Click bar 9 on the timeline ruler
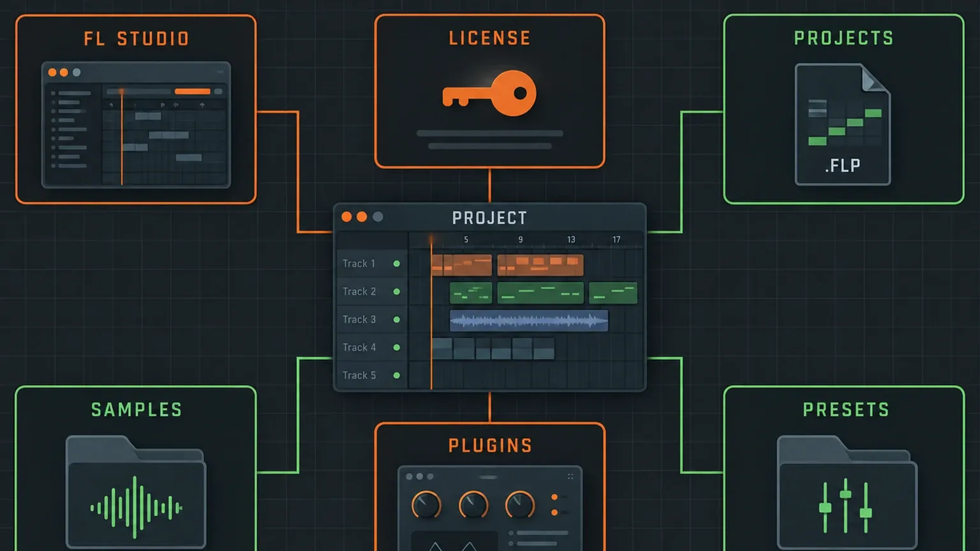This screenshot has width=980, height=551. (x=521, y=240)
